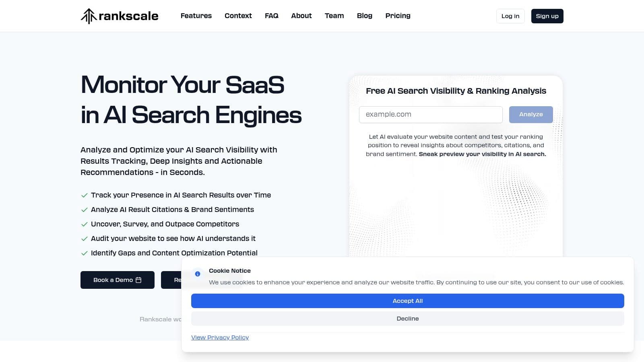Screen dimensions: 644x362
Task: Click the checkmark beside 'Audit your website' item
Action: coord(84,239)
